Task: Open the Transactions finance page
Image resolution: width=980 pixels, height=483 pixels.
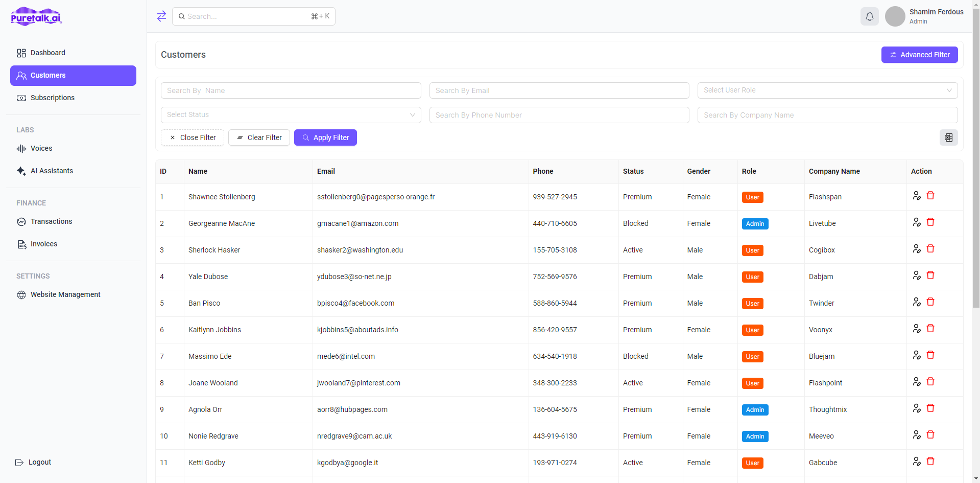Action: point(51,221)
